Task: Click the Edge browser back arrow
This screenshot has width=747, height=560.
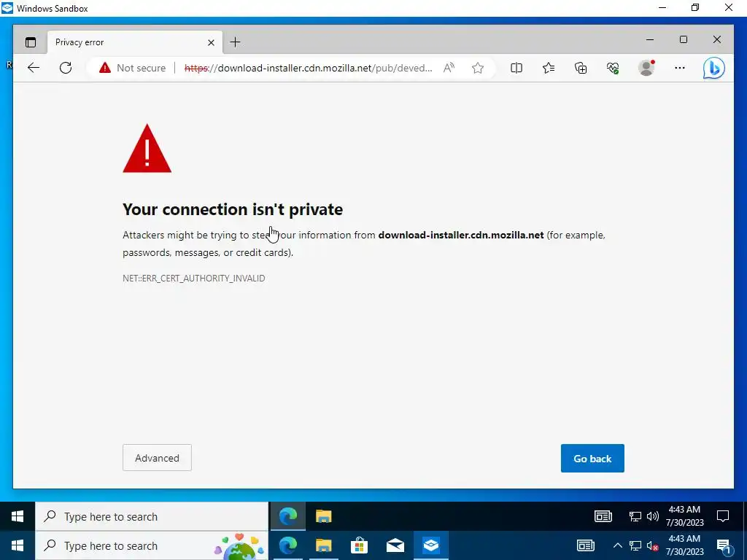Action: click(x=34, y=68)
